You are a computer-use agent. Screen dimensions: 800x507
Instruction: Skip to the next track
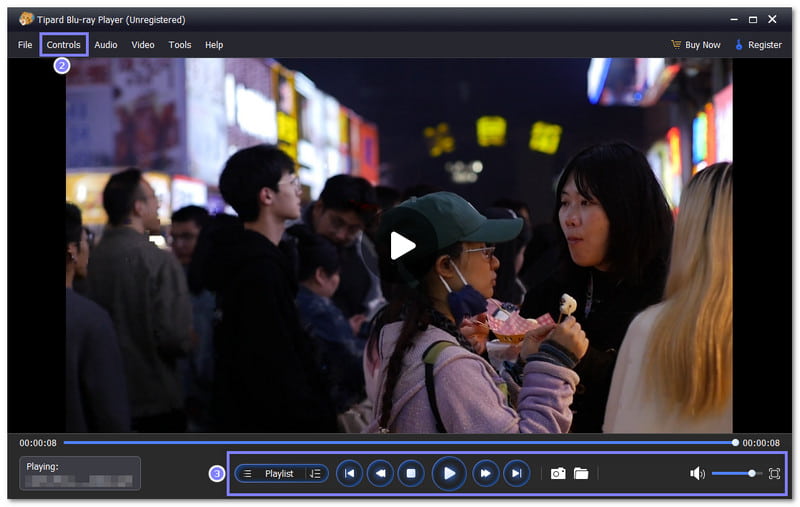pyautogui.click(x=516, y=474)
